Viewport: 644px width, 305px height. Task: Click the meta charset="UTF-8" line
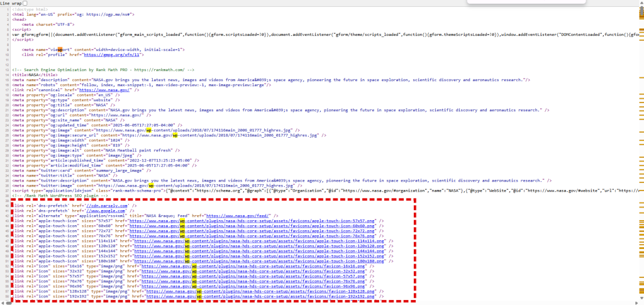pyautogui.click(x=48, y=24)
